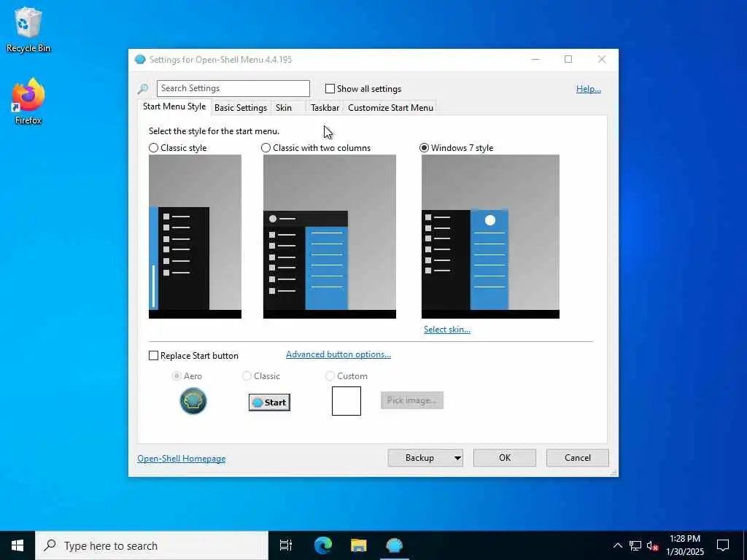Image resolution: width=747 pixels, height=560 pixels.
Task: Select Open-Shell app in the taskbar
Action: 394,545
